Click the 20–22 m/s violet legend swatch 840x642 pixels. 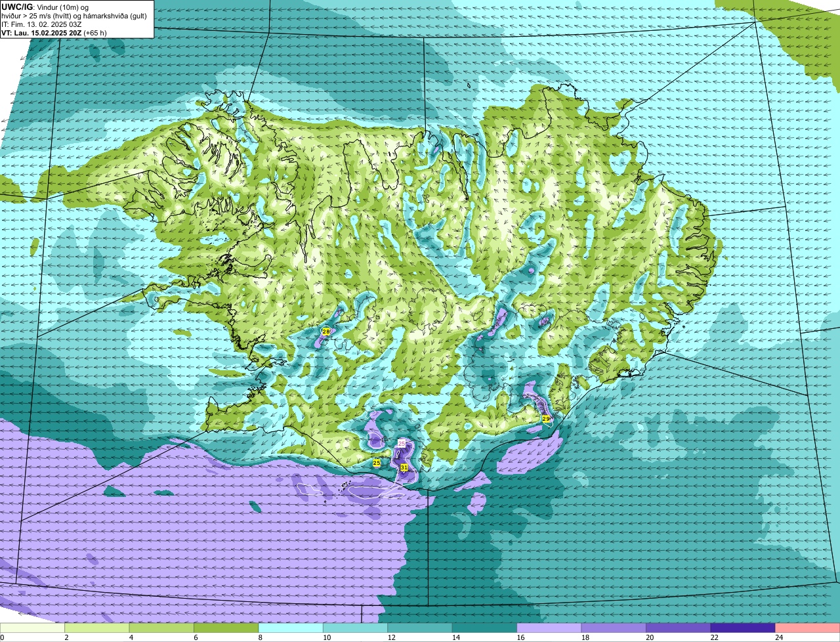pos(679,628)
